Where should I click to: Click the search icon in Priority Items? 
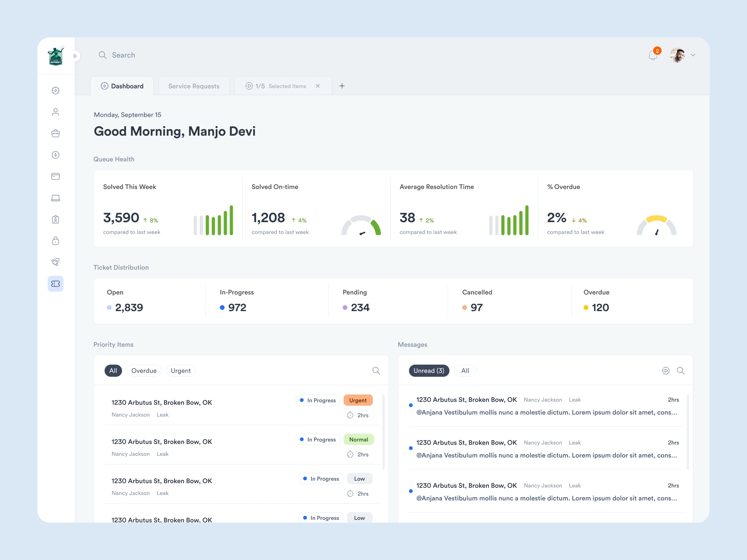(x=376, y=371)
